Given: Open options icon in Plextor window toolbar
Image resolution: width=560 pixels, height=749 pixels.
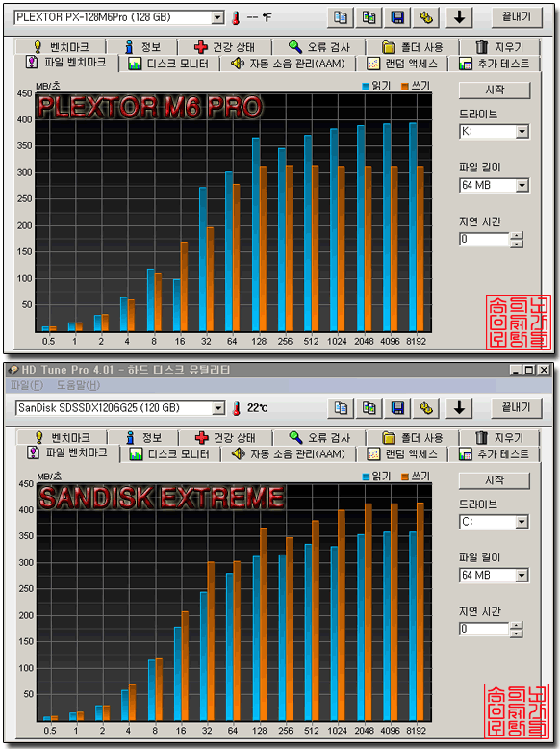Looking at the screenshot, I should pos(426,17).
